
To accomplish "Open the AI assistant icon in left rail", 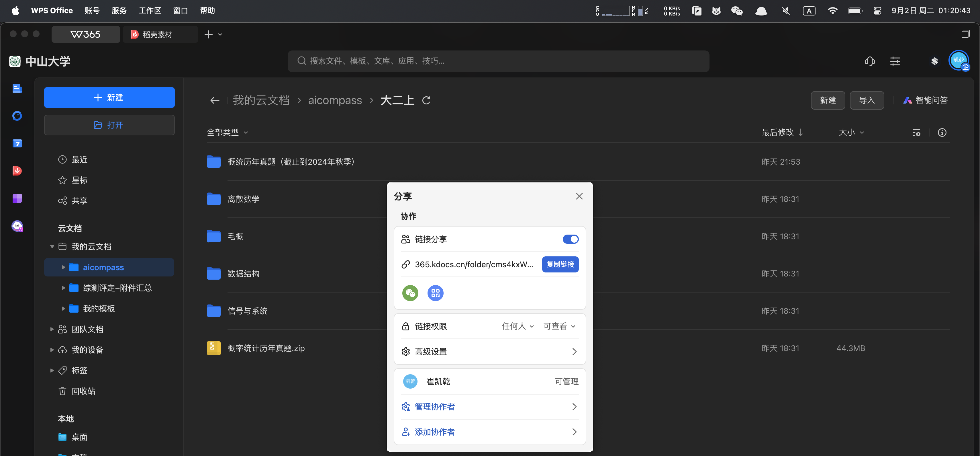I will [x=17, y=226].
